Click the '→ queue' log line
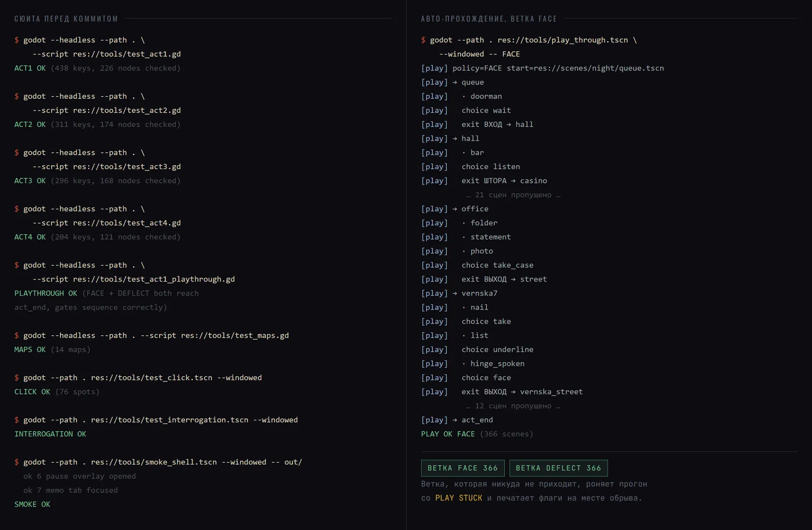Screen dimensions: 812x530 [453, 82]
